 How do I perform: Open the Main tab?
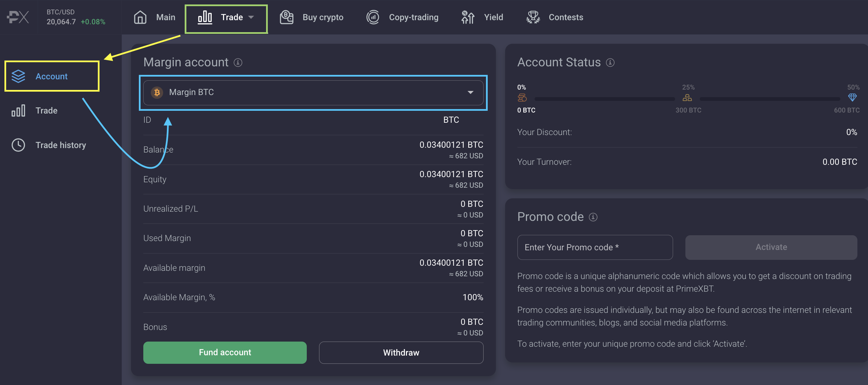pyautogui.click(x=154, y=17)
